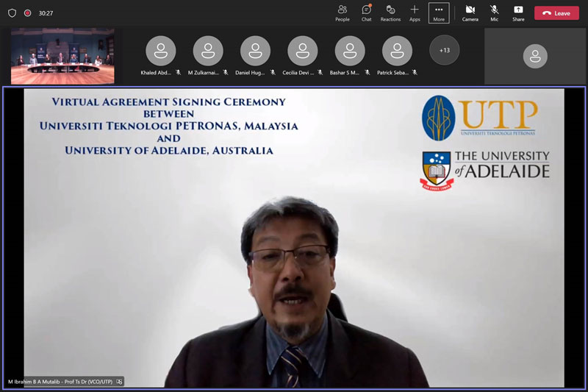Click the recording indicator icon
Viewport: 588px width, 392px height.
27,13
